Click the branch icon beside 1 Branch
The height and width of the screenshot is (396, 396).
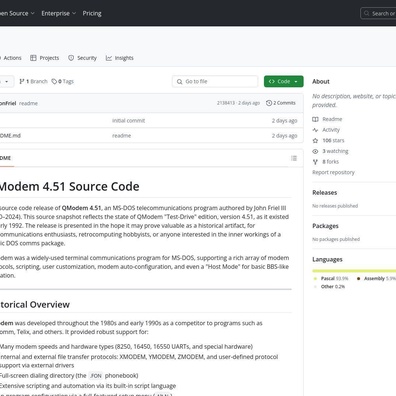click(x=22, y=81)
